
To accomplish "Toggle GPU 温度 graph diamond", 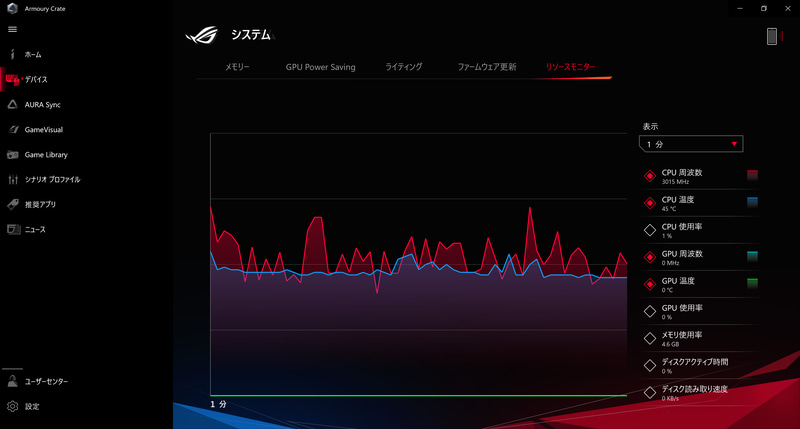I will pos(649,284).
